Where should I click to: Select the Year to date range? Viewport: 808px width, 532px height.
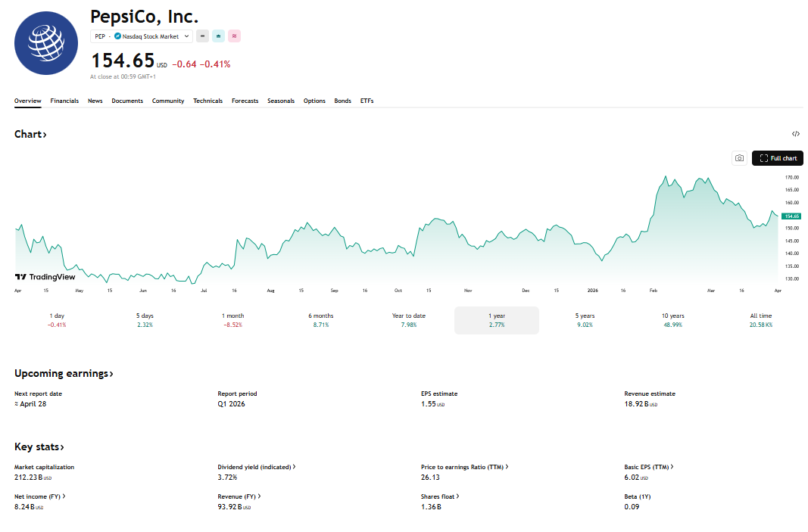409,320
